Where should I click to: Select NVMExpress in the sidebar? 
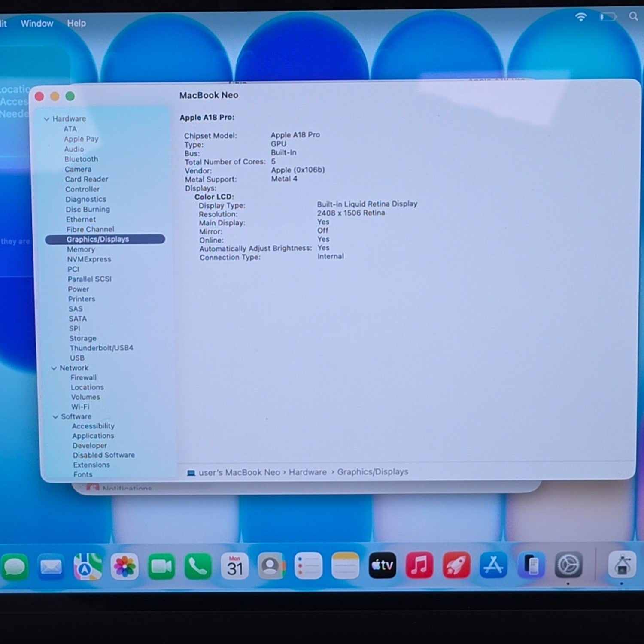[89, 259]
